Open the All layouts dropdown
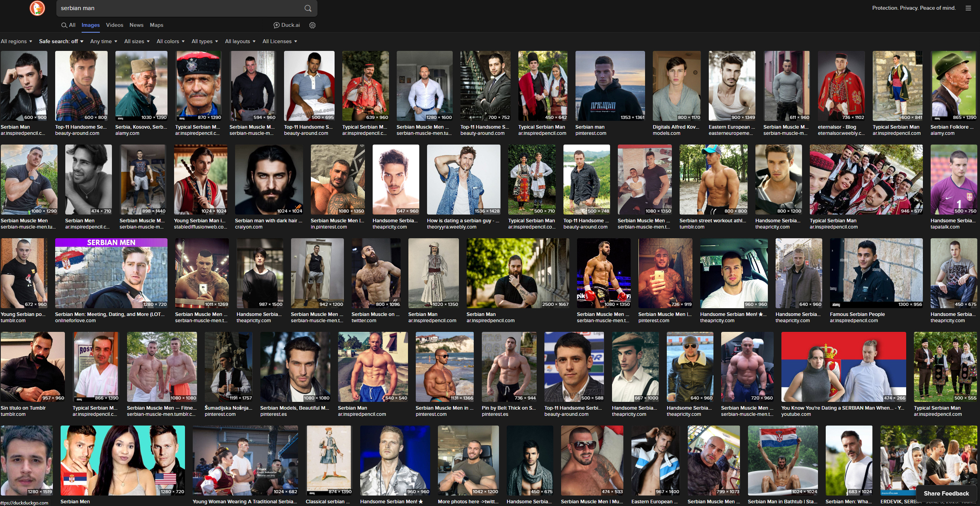 (x=240, y=42)
